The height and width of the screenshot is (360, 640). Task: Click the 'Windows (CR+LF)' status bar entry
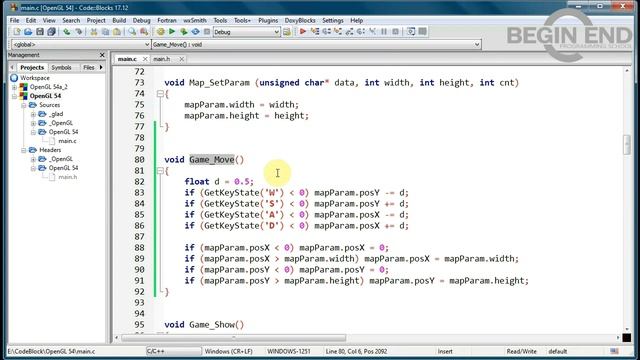pos(228,351)
